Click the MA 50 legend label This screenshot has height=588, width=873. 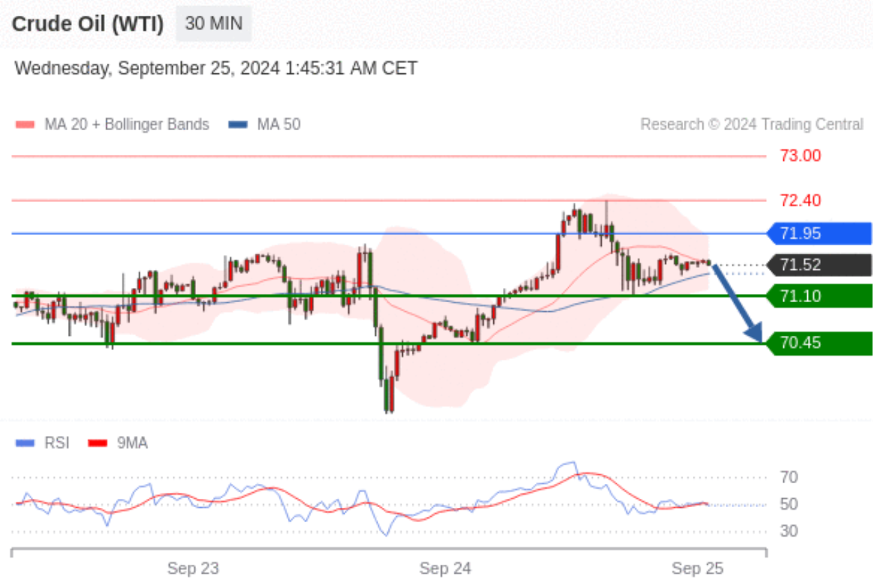click(x=279, y=125)
